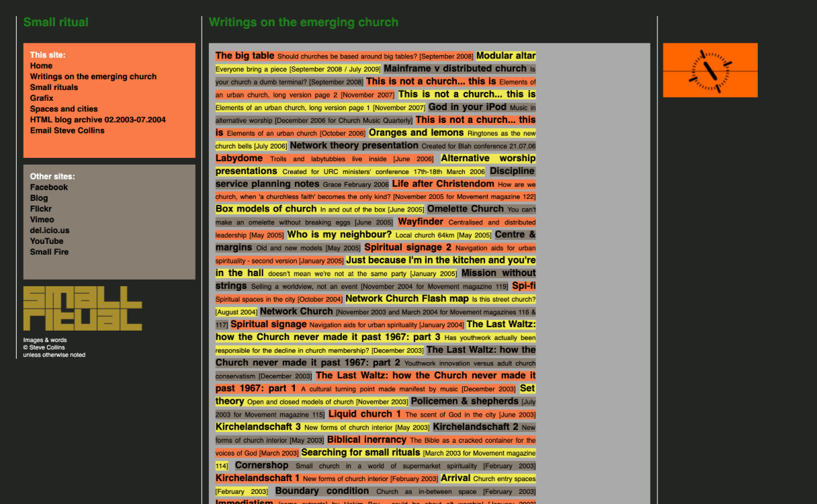The width and height of the screenshot is (817, 504).
Task: Visit the Small Fire site
Action: 49,252
